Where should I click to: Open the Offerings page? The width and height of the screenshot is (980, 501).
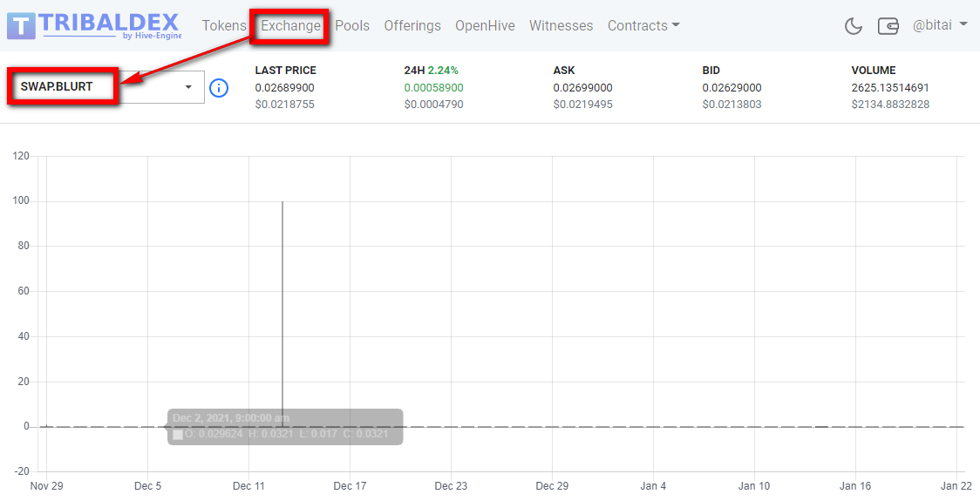coord(412,25)
